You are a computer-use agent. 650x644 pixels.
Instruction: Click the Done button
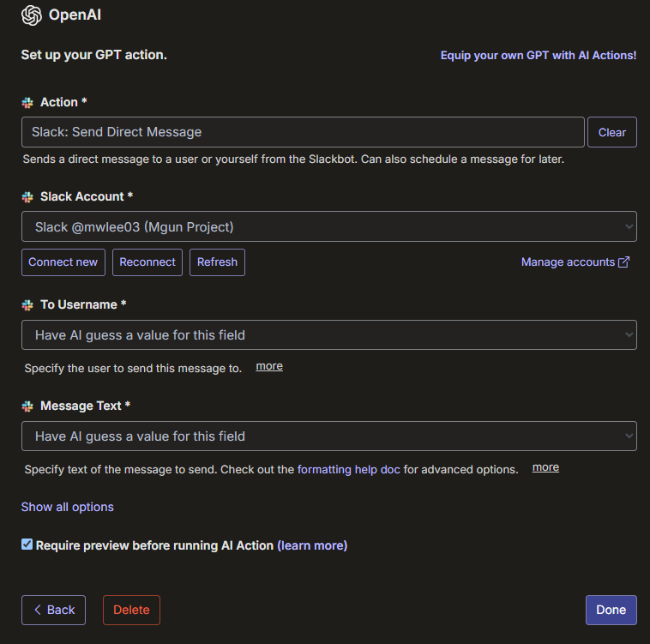(611, 610)
